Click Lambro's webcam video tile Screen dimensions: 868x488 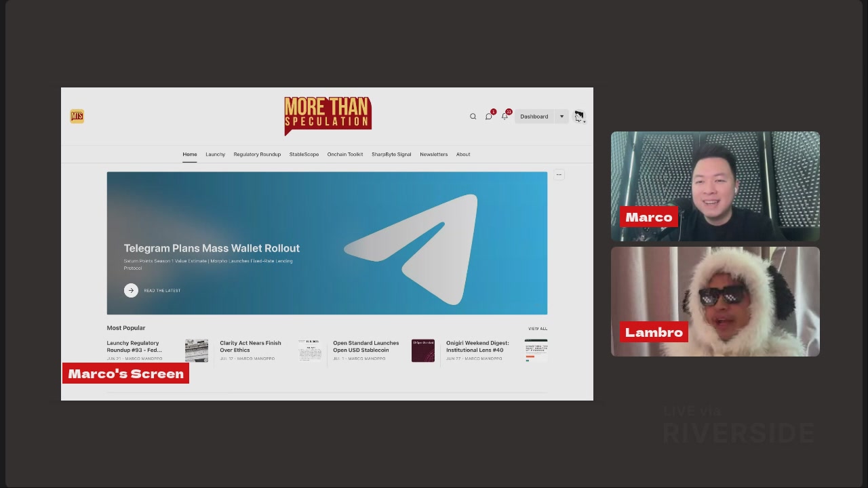point(715,302)
